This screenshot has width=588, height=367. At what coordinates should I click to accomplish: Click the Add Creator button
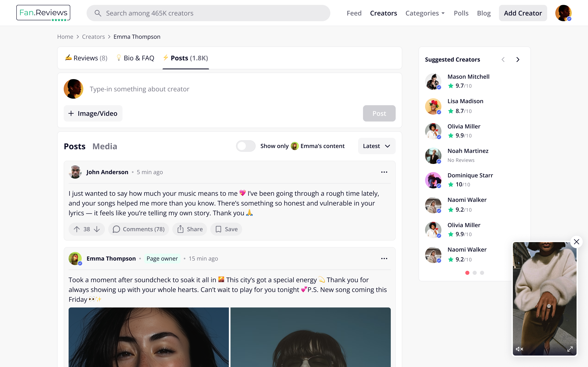point(523,13)
